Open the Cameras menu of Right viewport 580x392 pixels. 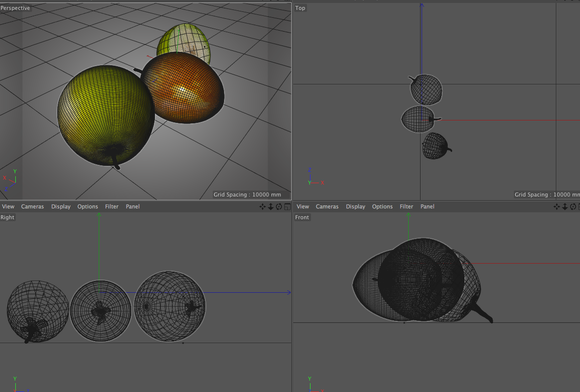[x=33, y=207]
